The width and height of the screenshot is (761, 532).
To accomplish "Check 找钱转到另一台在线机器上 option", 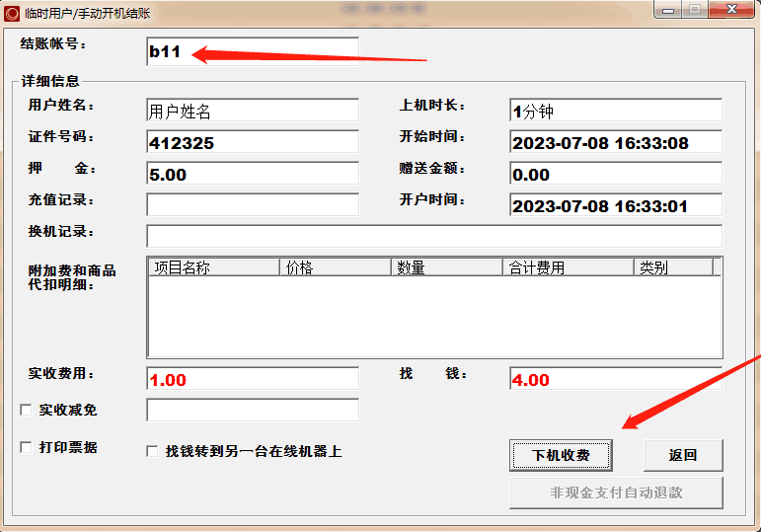I will pos(152,451).
